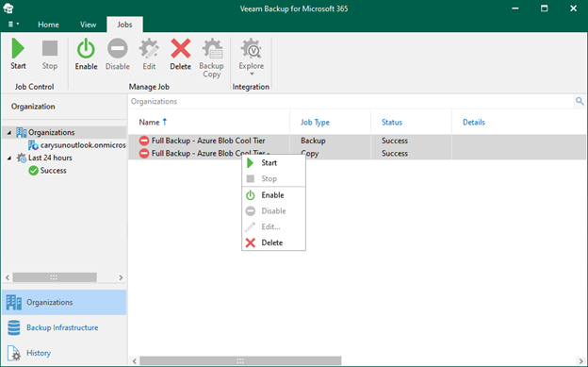Click the tree pane scroll right arrow

tap(121, 277)
